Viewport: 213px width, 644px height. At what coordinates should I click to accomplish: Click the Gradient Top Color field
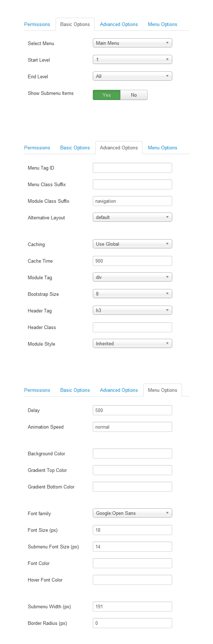click(x=132, y=470)
